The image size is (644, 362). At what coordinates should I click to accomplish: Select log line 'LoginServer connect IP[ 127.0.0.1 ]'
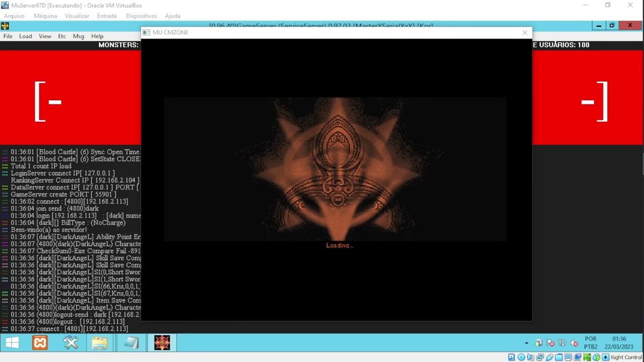[62, 173]
